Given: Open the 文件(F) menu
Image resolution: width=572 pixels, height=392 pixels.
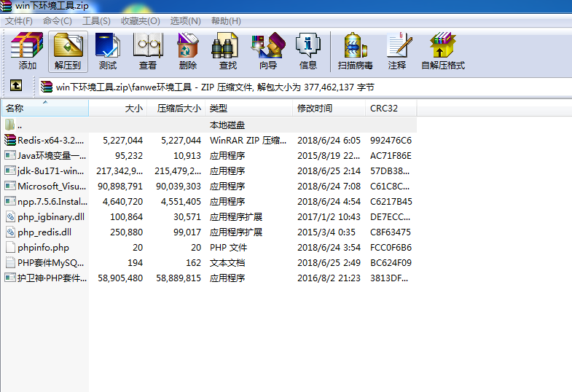Looking at the screenshot, I should (x=19, y=21).
